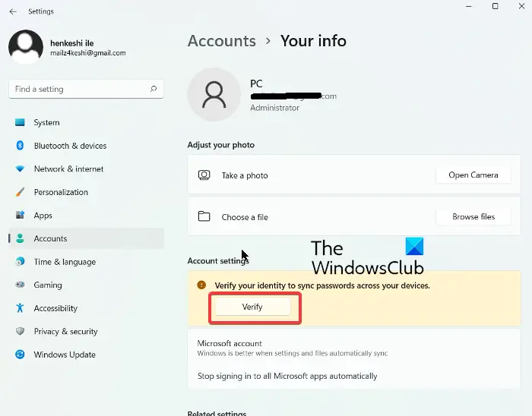Click the System monitor icon
The height and width of the screenshot is (416, 532).
(x=20, y=122)
